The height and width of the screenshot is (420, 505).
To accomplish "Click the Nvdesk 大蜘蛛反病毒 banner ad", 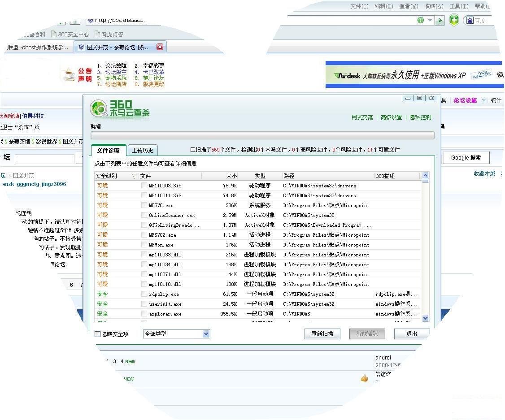I will 415,75.
